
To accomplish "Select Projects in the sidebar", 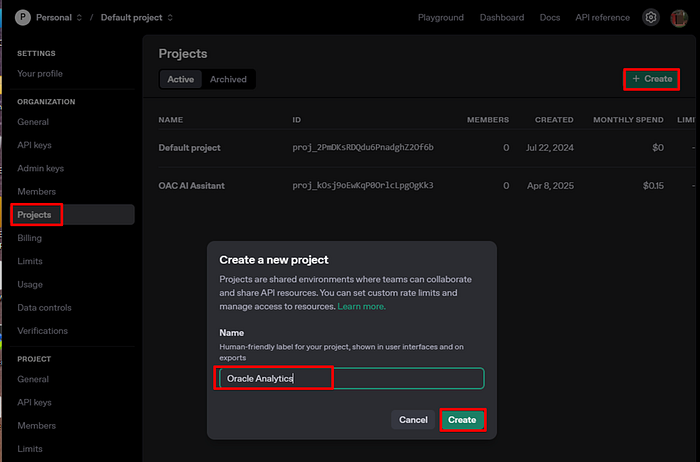I will (73, 215).
